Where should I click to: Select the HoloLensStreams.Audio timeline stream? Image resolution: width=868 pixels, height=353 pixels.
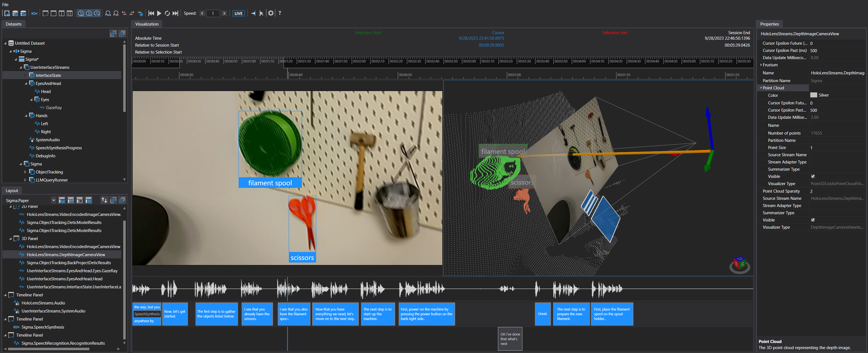(43, 303)
